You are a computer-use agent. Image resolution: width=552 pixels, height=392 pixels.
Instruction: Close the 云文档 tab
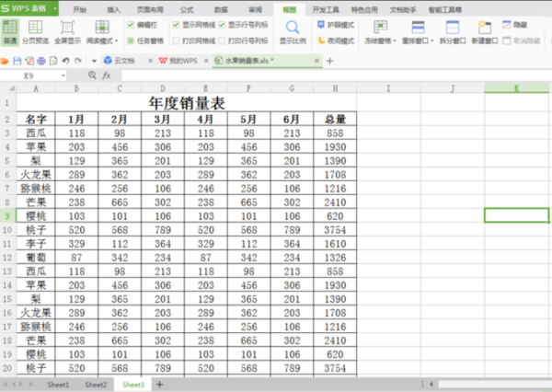[150, 61]
